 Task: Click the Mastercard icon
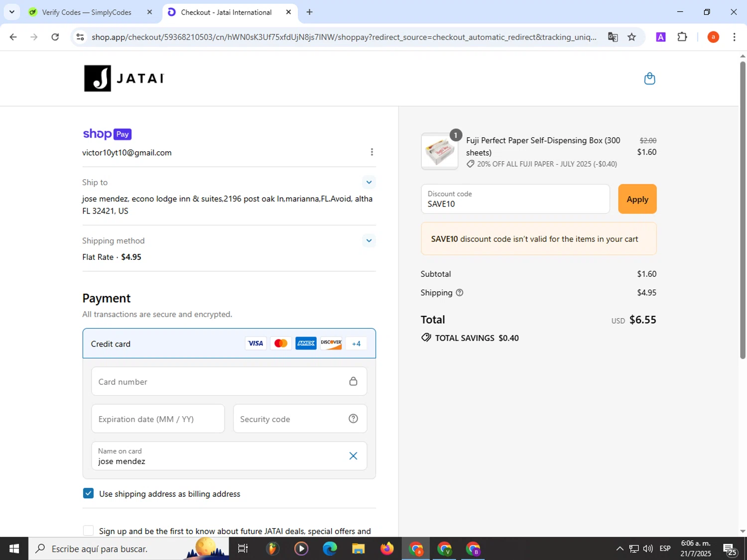[281, 343]
